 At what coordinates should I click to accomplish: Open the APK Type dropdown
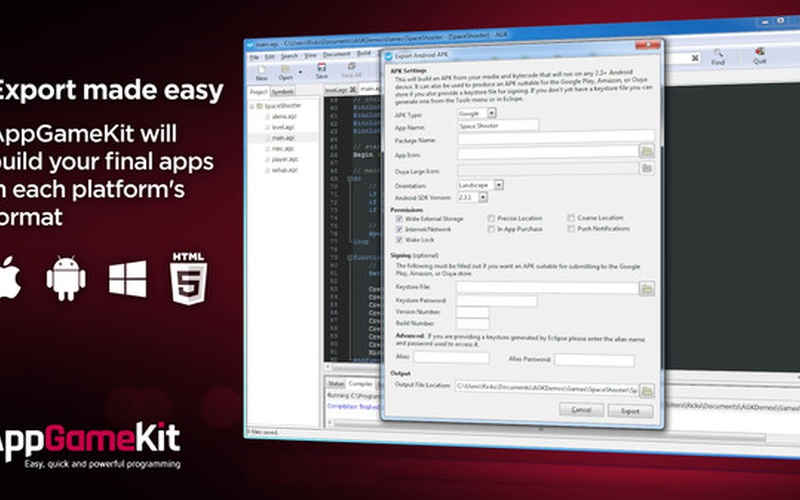tap(492, 114)
